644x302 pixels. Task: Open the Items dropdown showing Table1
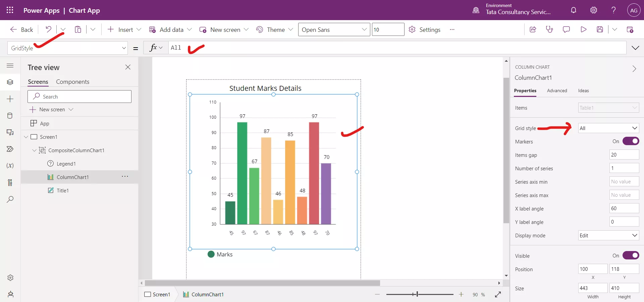[x=608, y=108]
